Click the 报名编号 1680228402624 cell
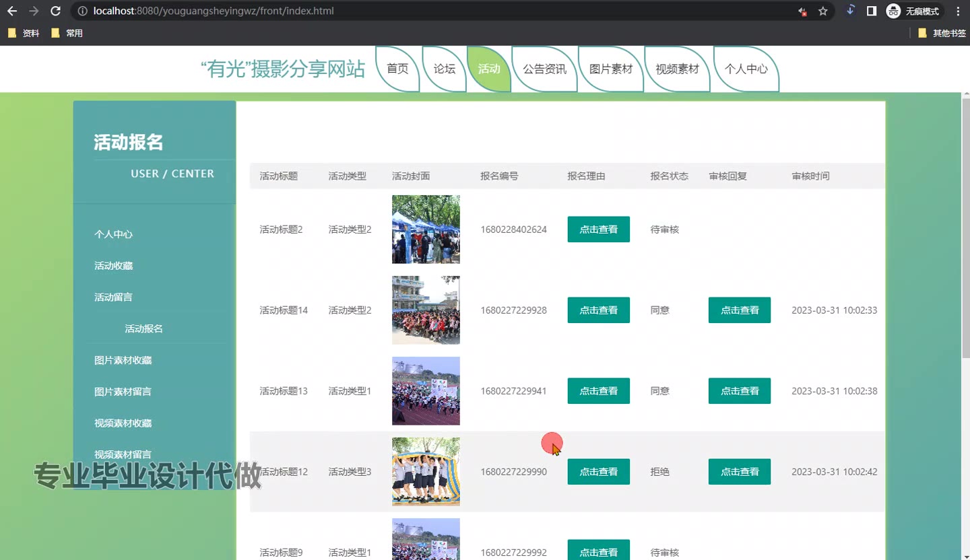Screen dimensions: 970x560 click(513, 230)
